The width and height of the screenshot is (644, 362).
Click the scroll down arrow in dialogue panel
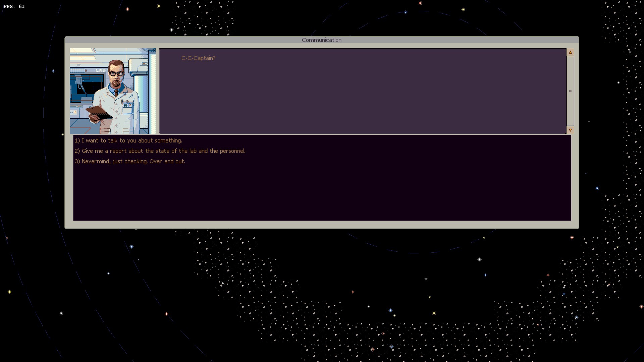tap(570, 130)
